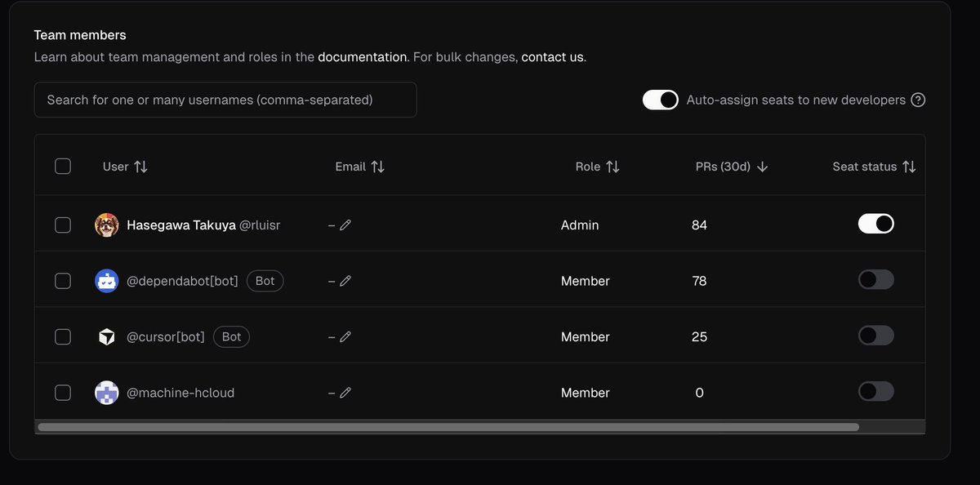The width and height of the screenshot is (980, 485).
Task: Focus the username search field
Action: [x=225, y=100]
